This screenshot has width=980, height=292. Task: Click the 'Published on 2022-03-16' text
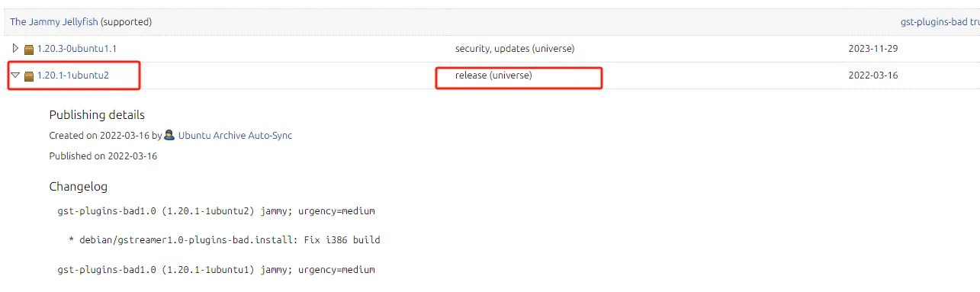click(x=103, y=156)
